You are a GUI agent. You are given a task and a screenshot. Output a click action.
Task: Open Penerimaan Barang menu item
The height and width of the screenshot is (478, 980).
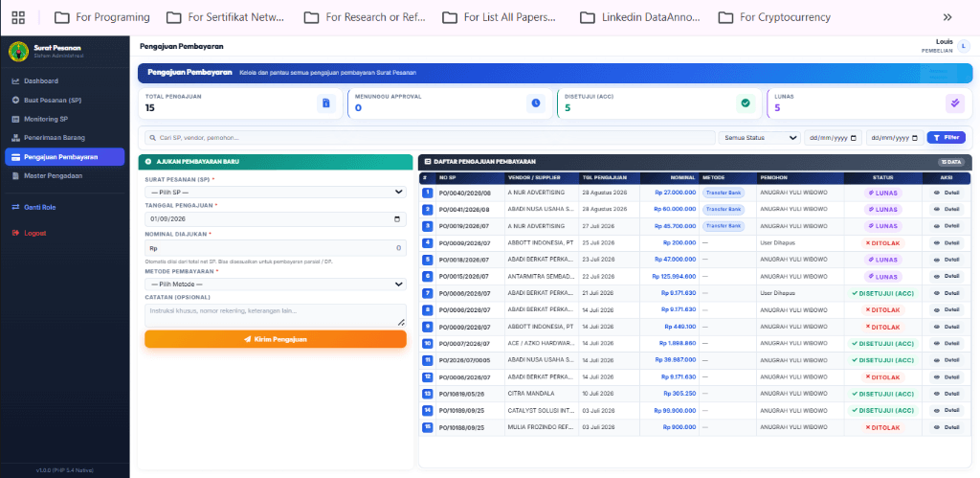48,138
